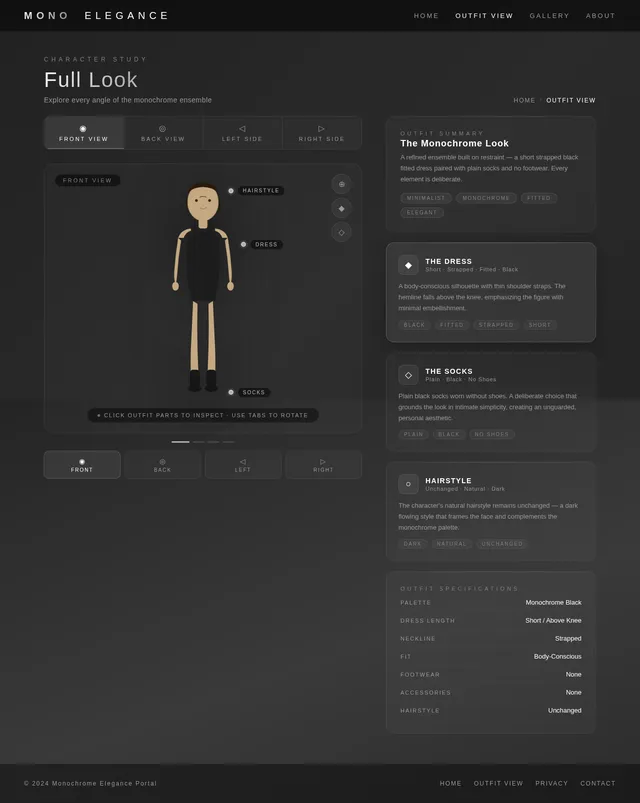Click the filled diamond icon in the viewer

(x=341, y=208)
